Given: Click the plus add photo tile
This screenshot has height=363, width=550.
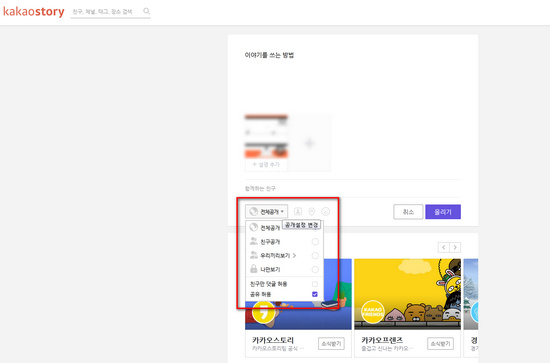Looking at the screenshot, I should [309, 143].
